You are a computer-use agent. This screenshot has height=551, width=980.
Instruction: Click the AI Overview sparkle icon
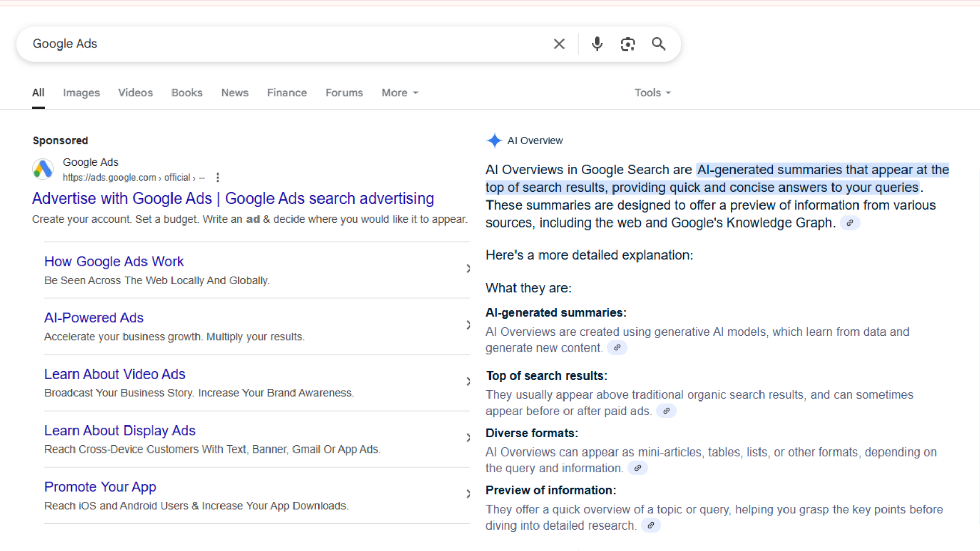494,140
